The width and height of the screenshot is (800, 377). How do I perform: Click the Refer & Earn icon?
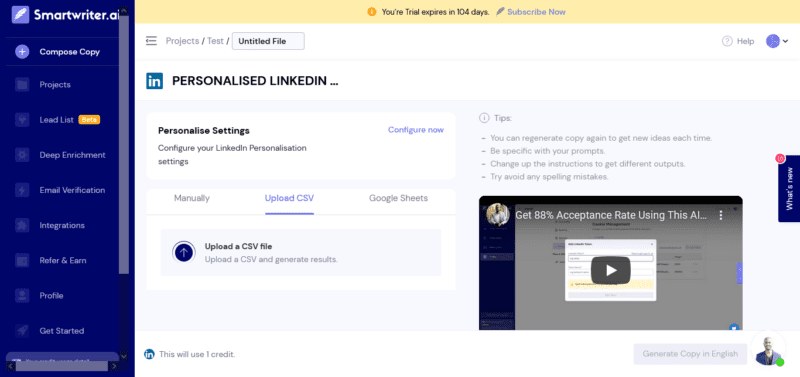point(22,261)
